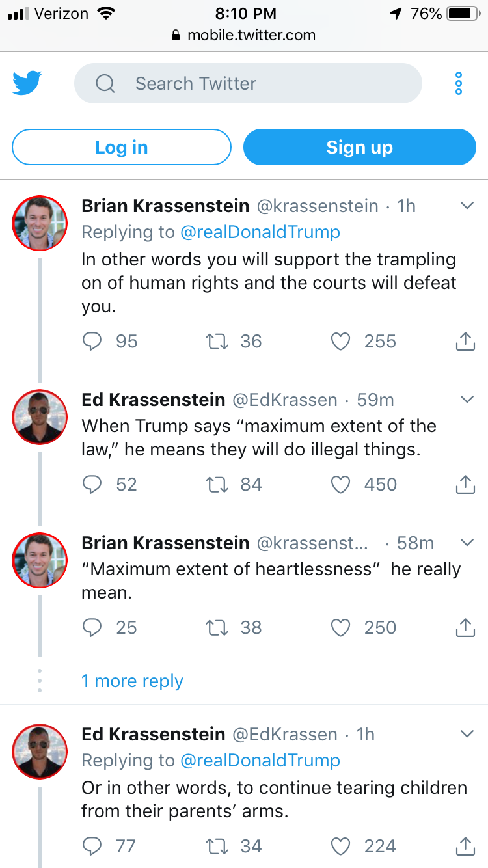Image resolution: width=488 pixels, height=868 pixels.
Task: Open chevron menu on Ed's 59m tweet
Action: click(x=467, y=400)
